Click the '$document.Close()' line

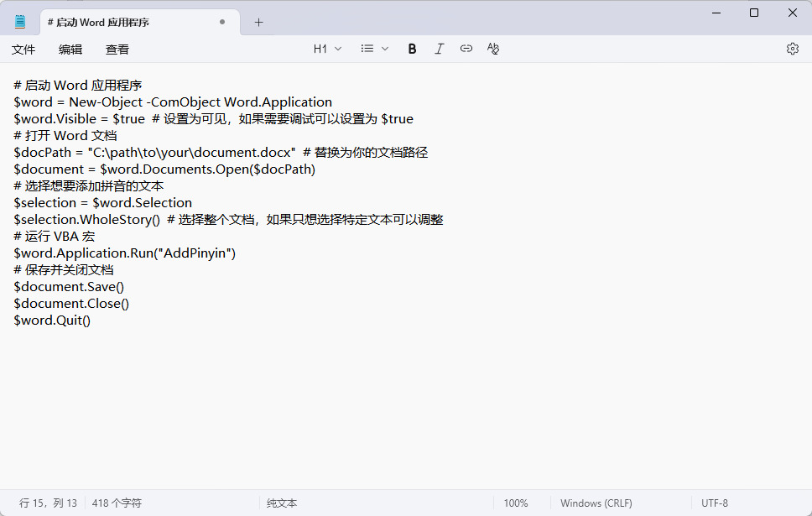click(71, 304)
